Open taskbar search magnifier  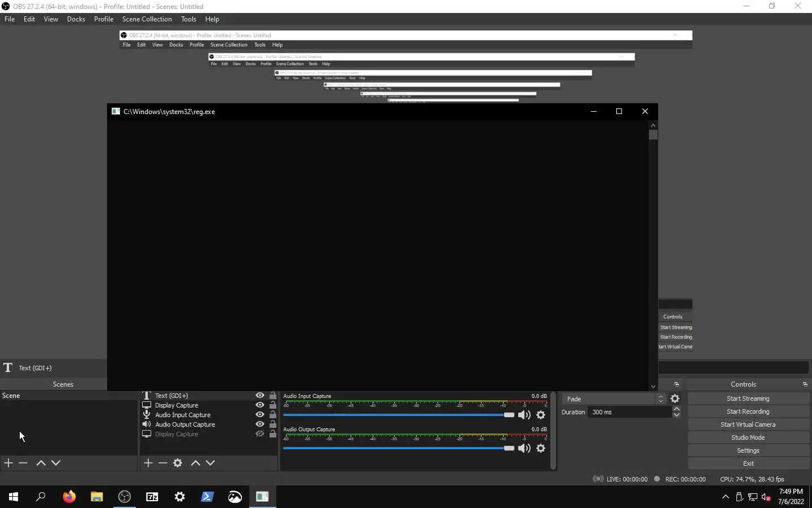pyautogui.click(x=41, y=497)
